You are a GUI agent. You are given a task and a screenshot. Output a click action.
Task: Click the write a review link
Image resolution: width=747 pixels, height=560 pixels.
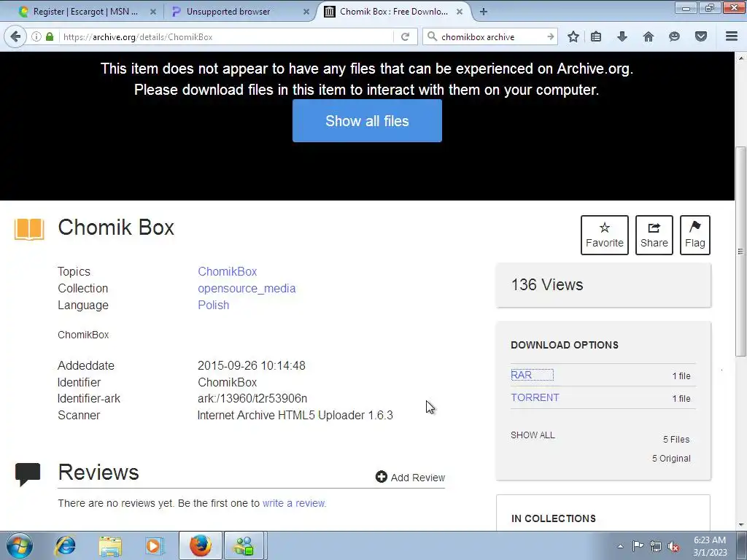tap(294, 503)
